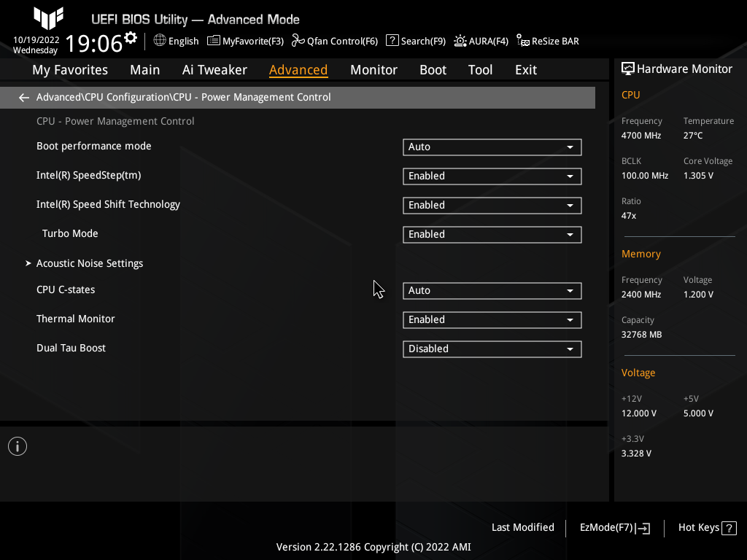The height and width of the screenshot is (560, 747).
Task: Switch to the Monitor tab
Action: 373,70
